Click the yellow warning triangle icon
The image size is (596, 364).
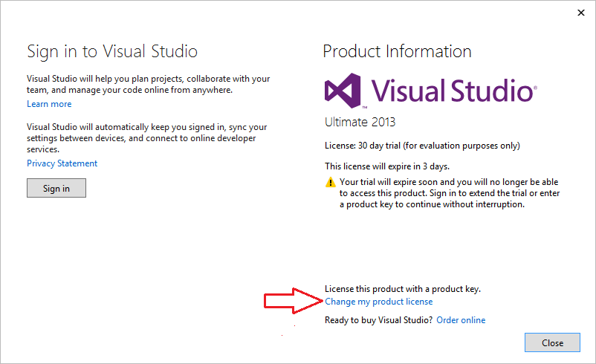(331, 183)
